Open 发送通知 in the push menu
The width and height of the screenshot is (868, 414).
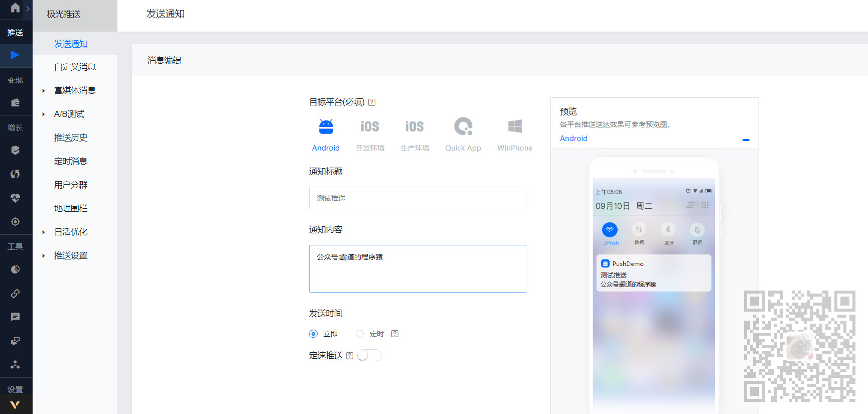71,44
